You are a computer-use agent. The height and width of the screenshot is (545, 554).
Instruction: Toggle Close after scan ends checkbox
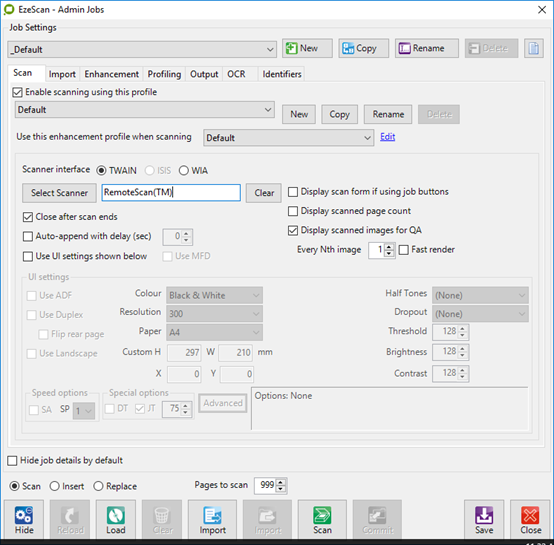point(28,217)
